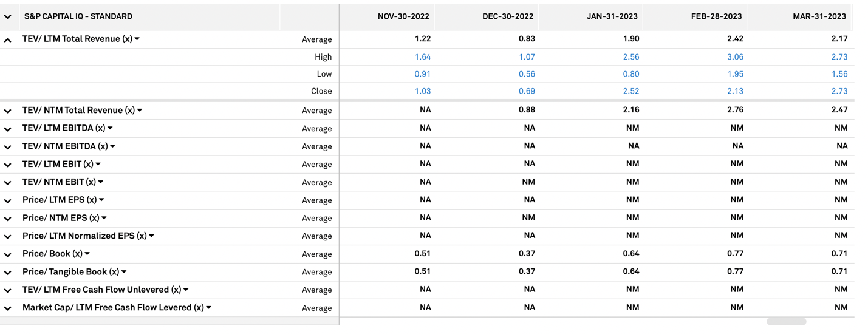Open dropdown arrow beside TEV/ NTM EBITDA
This screenshot has height=334, width=868.
click(x=113, y=146)
